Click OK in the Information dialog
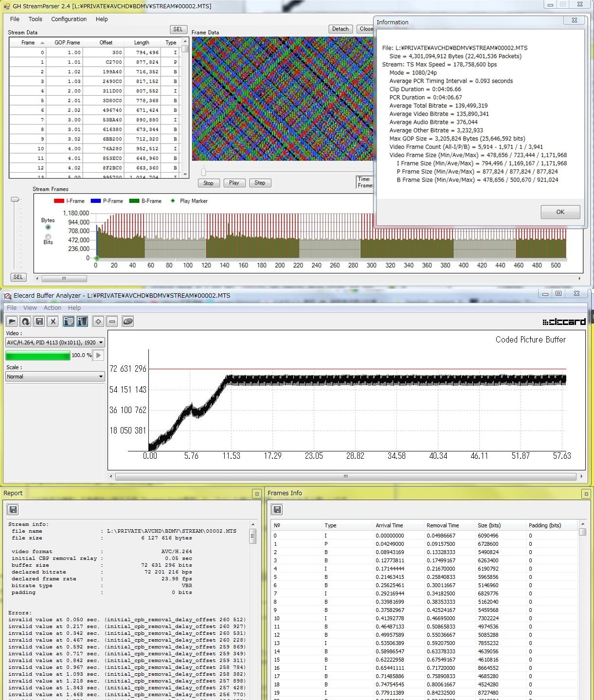Image resolution: width=594 pixels, height=700 pixels. tap(560, 212)
